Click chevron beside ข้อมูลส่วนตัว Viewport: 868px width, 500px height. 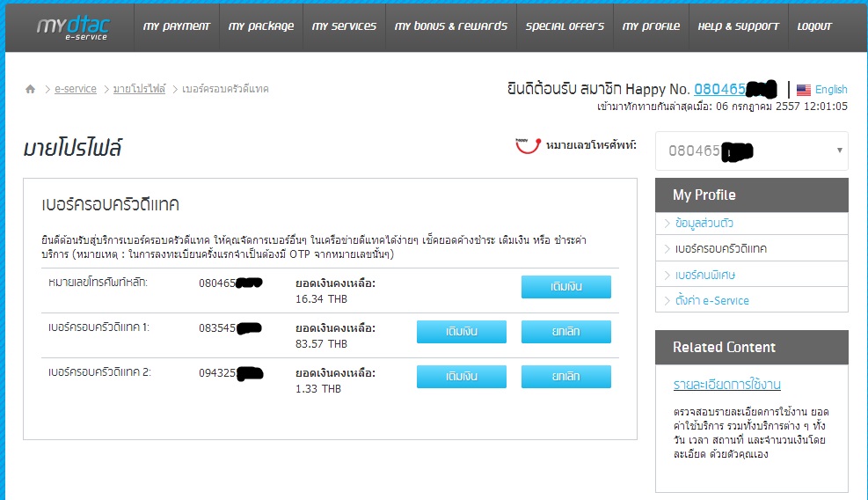point(667,224)
